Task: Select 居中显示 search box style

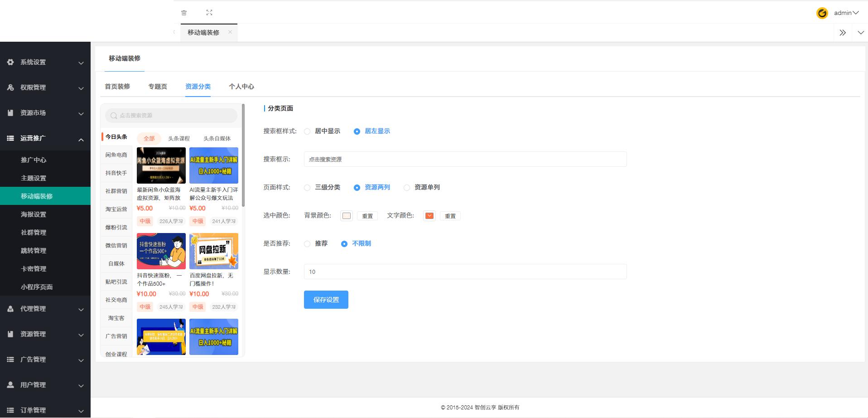Action: (x=307, y=131)
